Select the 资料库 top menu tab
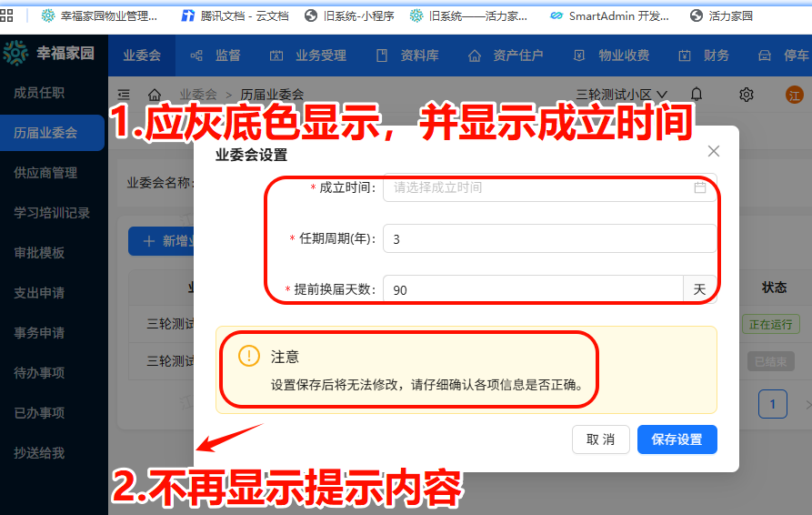Screen dimensions: 812x515 coord(407,56)
